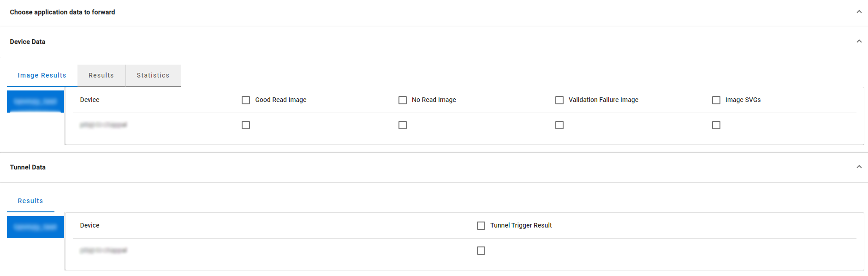Check the device row's No Read Image checkbox
Viewport: 868px width, 276px height.
pyautogui.click(x=403, y=125)
